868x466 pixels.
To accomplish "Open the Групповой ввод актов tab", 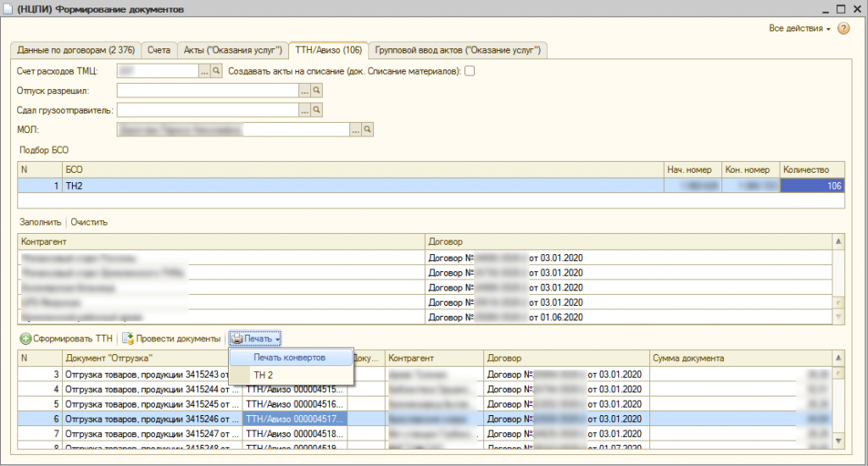I will 458,50.
